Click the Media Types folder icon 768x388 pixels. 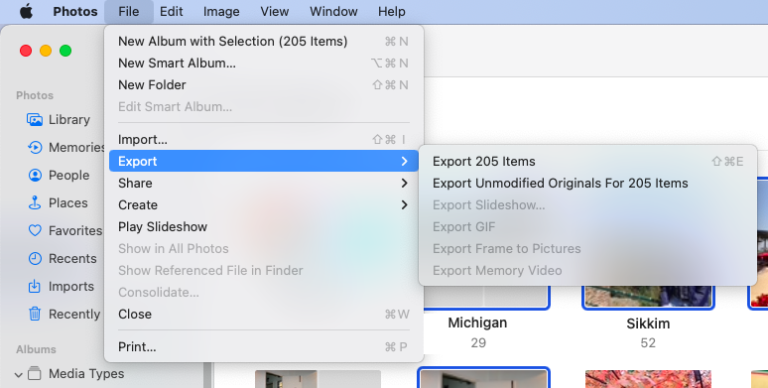(x=34, y=373)
